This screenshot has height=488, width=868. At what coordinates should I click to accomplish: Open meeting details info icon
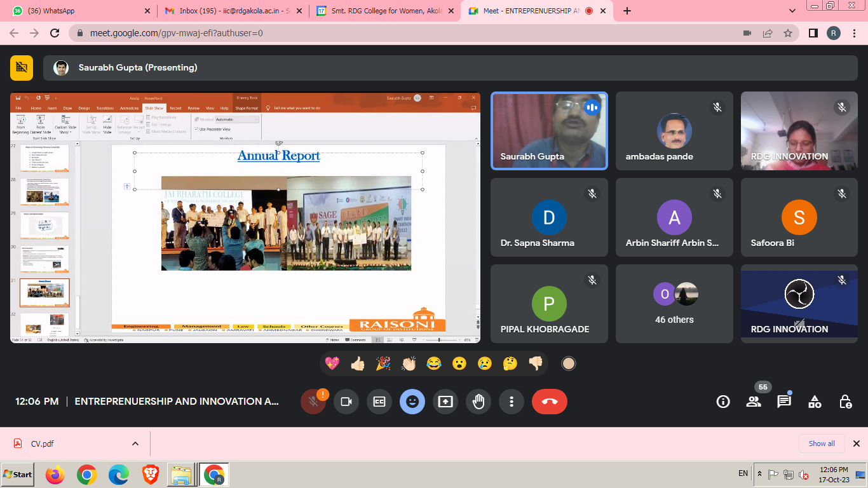pos(723,402)
